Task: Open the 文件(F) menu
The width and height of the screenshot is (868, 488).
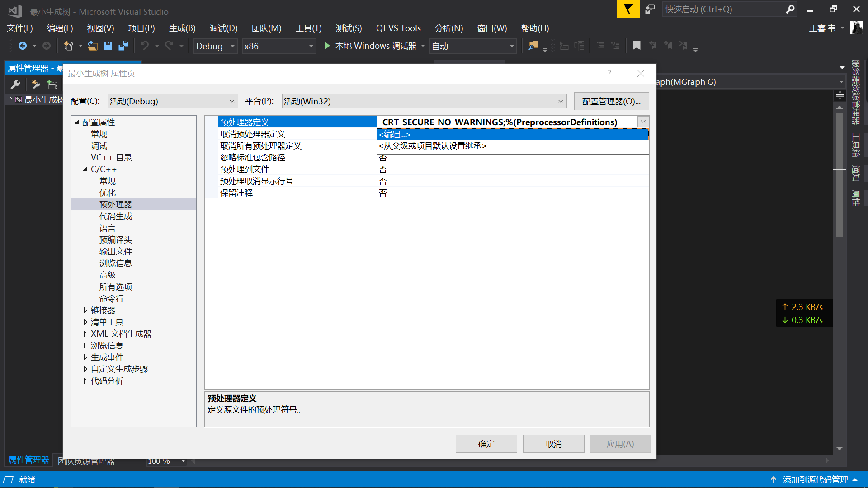Action: pos(20,28)
